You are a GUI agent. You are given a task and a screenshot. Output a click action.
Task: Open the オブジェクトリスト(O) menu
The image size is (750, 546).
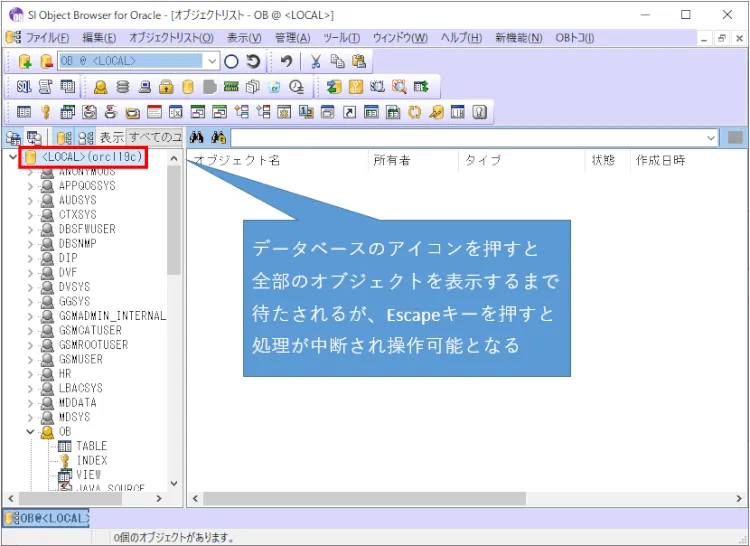pyautogui.click(x=171, y=38)
